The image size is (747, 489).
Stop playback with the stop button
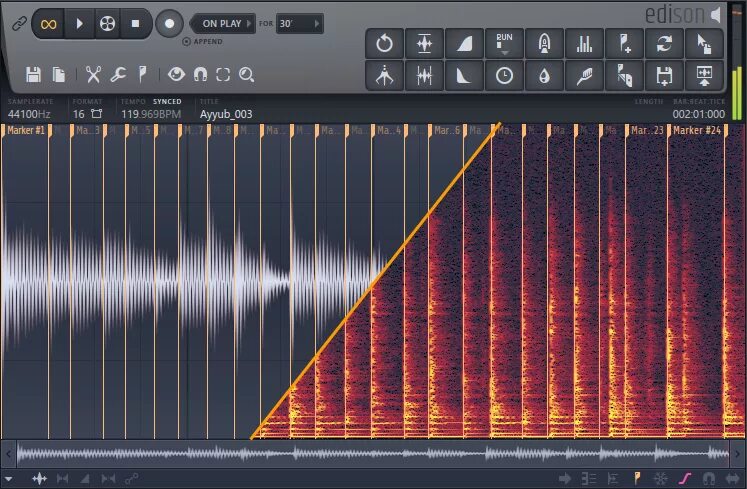coord(135,24)
